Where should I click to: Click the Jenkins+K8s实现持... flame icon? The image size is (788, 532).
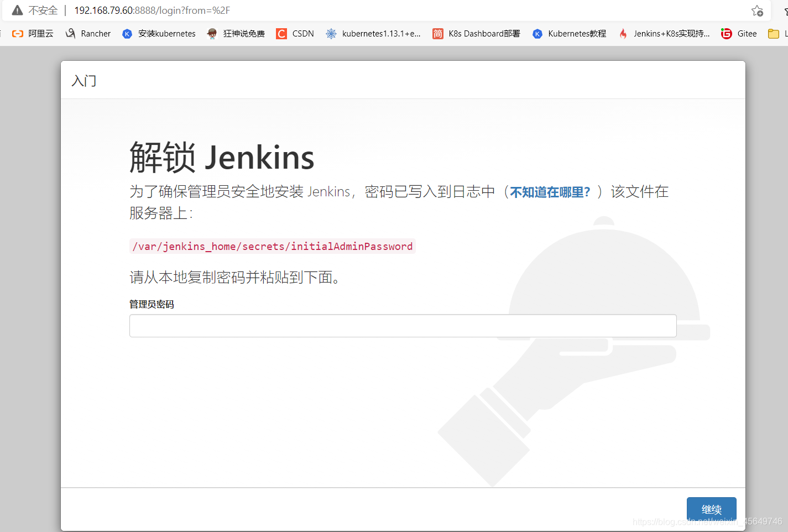623,34
